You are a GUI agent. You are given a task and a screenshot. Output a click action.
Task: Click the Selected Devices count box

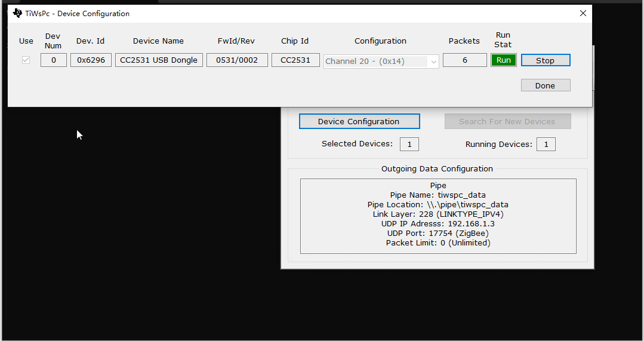pos(409,144)
